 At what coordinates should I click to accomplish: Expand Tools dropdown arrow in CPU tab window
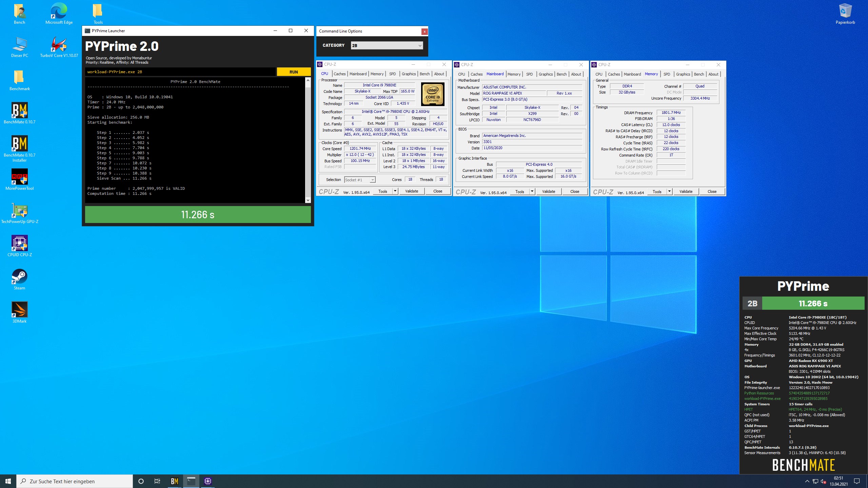[x=395, y=191]
